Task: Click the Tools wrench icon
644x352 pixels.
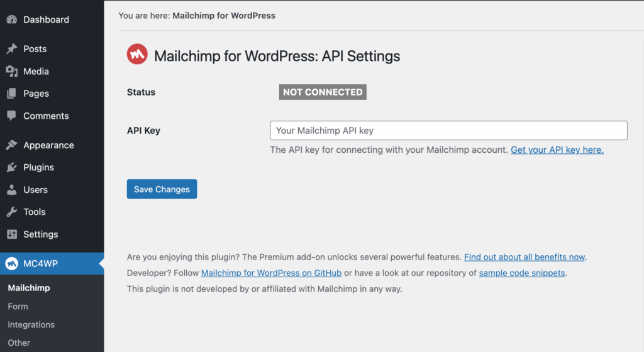Action: [x=12, y=212]
